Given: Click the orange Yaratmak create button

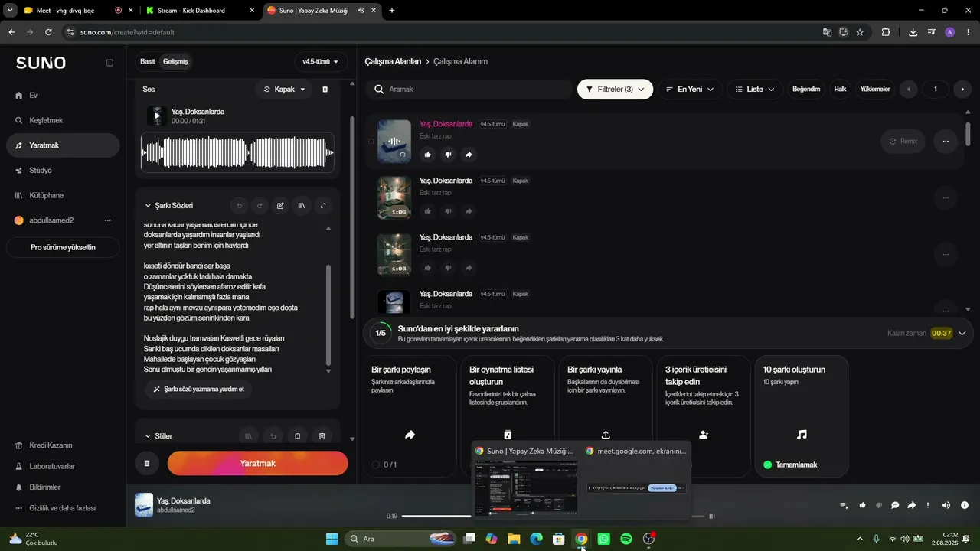Looking at the screenshot, I should click(257, 463).
